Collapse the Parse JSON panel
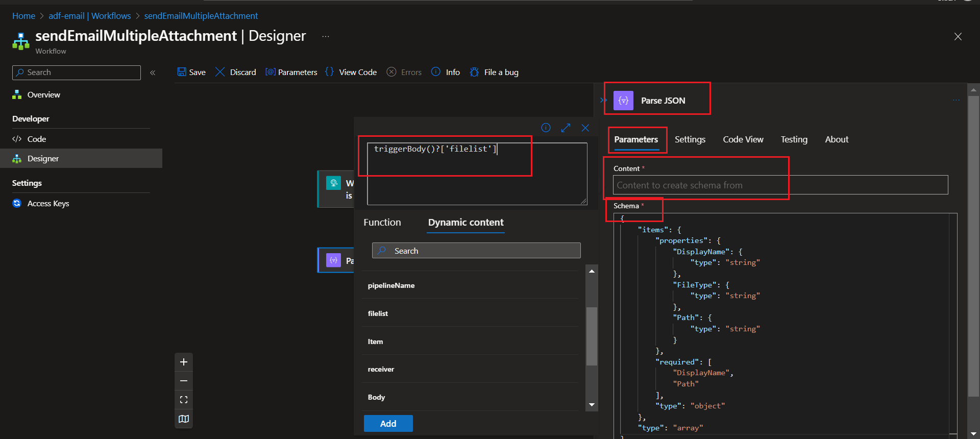Screen dimensions: 980x439 click(x=603, y=100)
